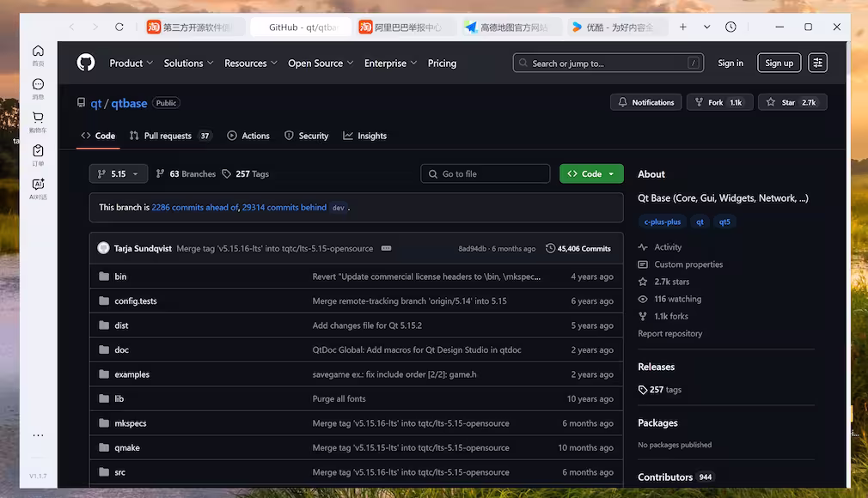Click the Pricing link
Image resolution: width=868 pixels, height=498 pixels.
coord(442,63)
